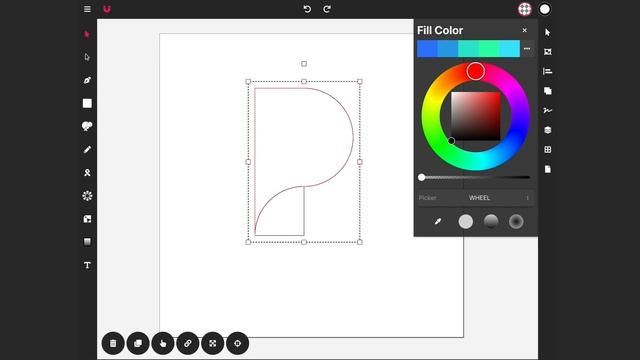The image size is (640, 360).
Task: Click the bottom-right selection handle
Action: [x=360, y=242]
